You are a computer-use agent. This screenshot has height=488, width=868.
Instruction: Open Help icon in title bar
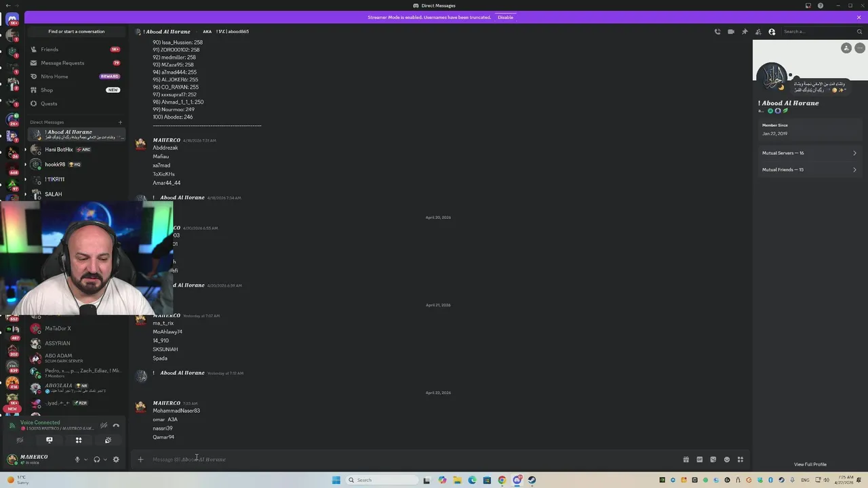tap(821, 5)
